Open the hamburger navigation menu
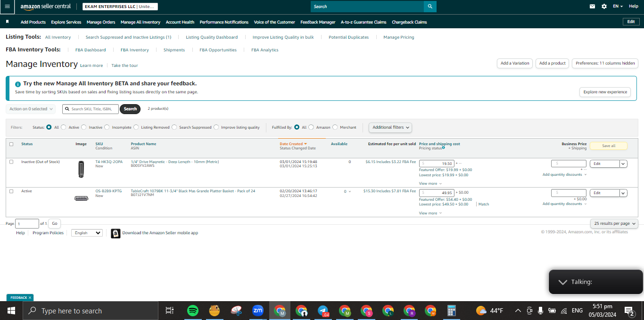This screenshot has height=320, width=644. tap(7, 7)
